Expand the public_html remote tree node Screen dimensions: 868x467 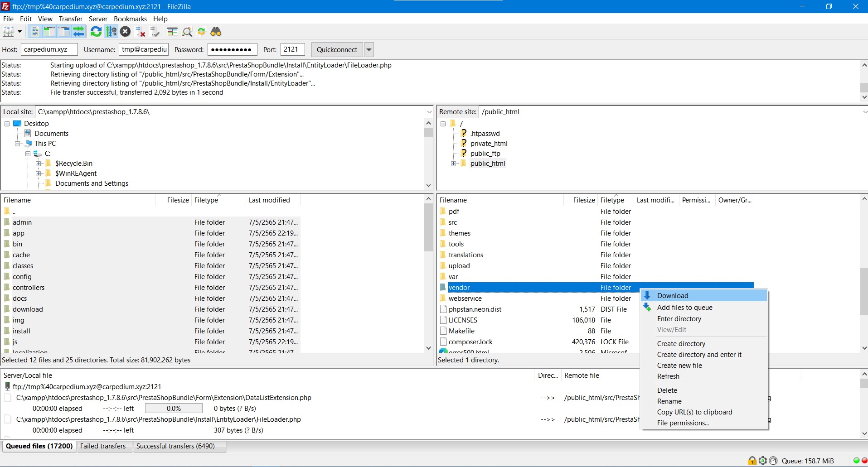[x=453, y=164]
